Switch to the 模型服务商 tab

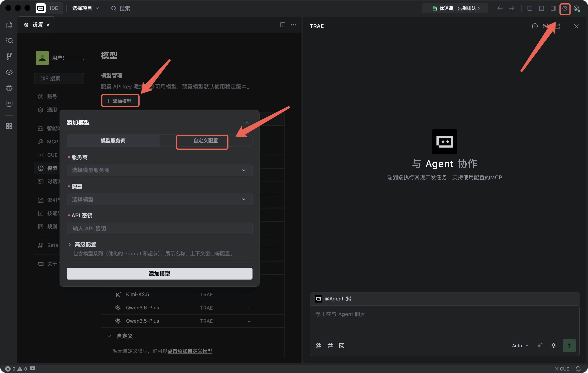[x=113, y=140]
